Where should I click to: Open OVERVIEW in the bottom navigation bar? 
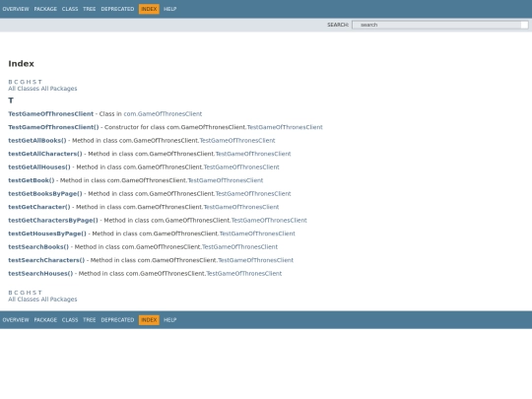coord(16,320)
